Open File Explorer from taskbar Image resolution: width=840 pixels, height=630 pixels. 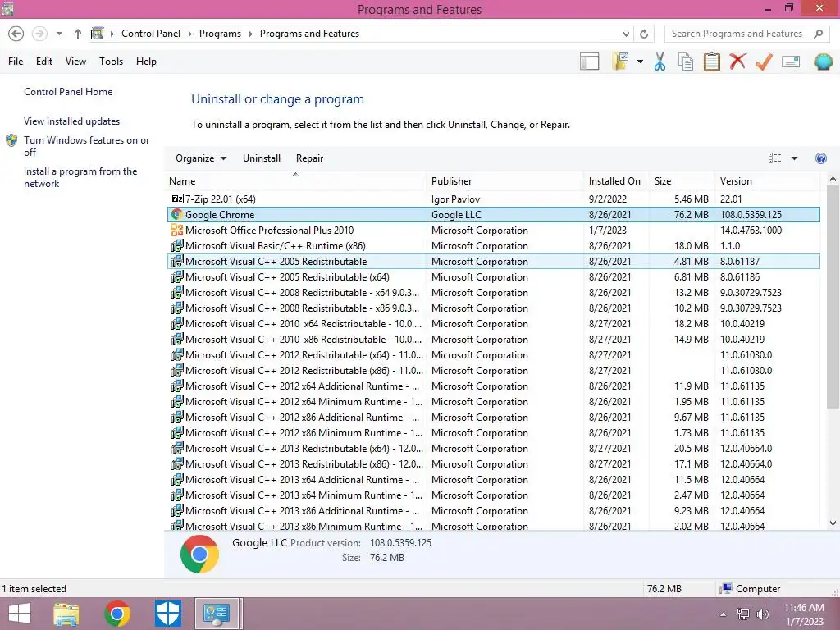[x=66, y=614]
